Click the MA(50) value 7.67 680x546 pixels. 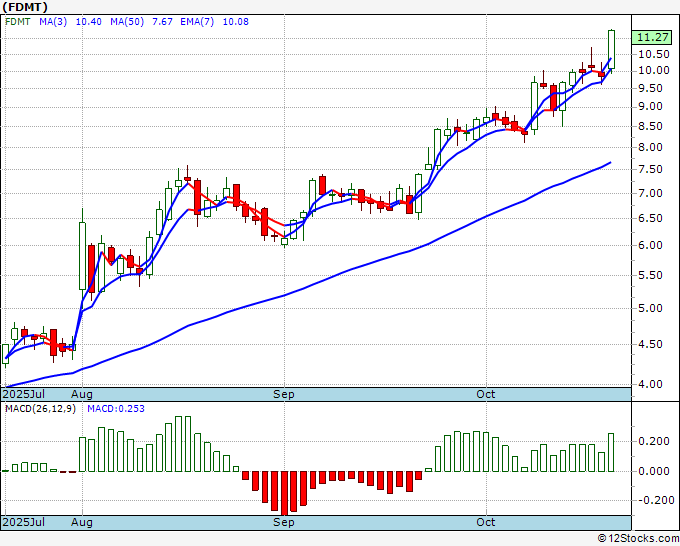point(162,22)
